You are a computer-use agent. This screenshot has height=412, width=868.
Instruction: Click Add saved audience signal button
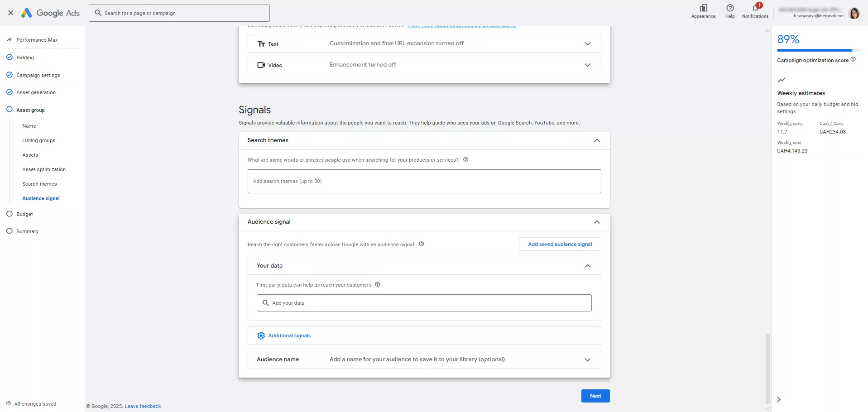point(560,244)
